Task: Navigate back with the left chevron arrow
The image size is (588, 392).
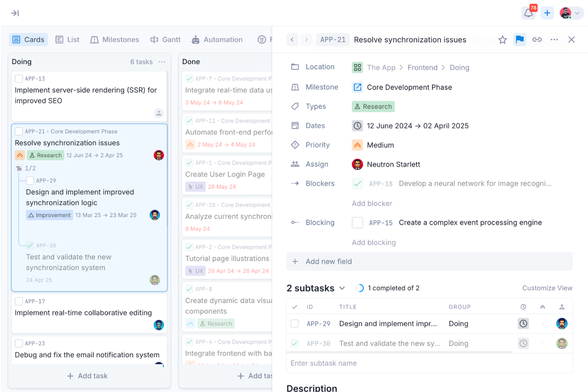Action: pyautogui.click(x=292, y=40)
